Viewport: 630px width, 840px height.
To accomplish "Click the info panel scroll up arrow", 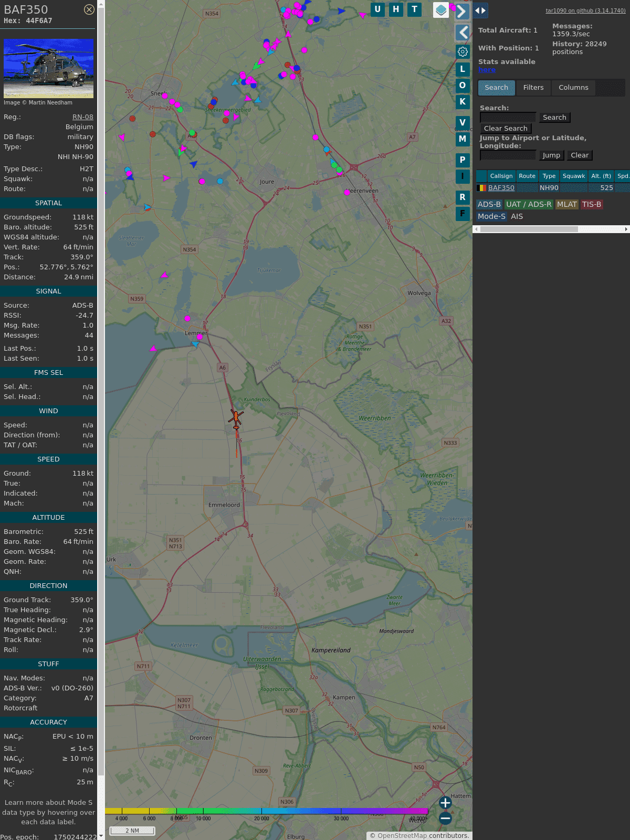I will coord(101,3).
